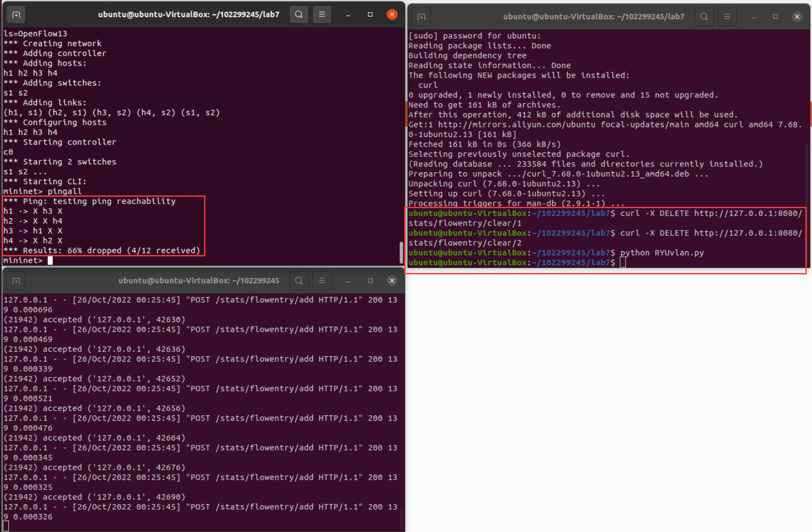Image resolution: width=812 pixels, height=532 pixels.
Task: Maximize the flowentry log terminal window
Action: tap(370, 281)
